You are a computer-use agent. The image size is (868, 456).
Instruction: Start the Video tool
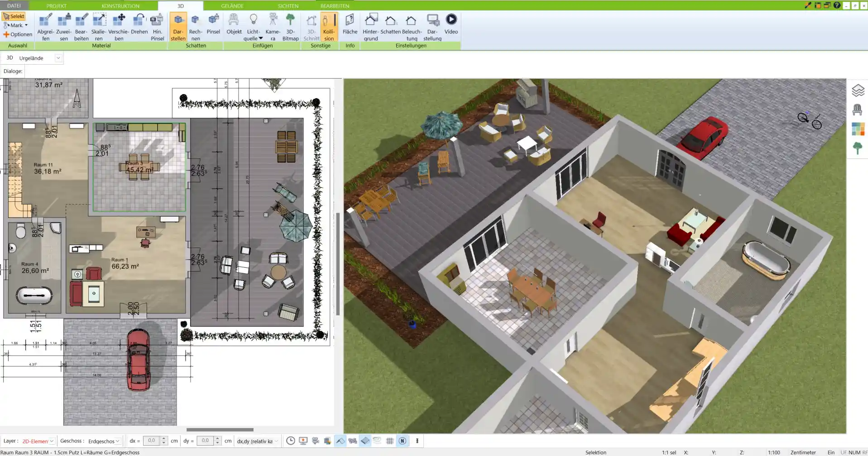tap(451, 24)
